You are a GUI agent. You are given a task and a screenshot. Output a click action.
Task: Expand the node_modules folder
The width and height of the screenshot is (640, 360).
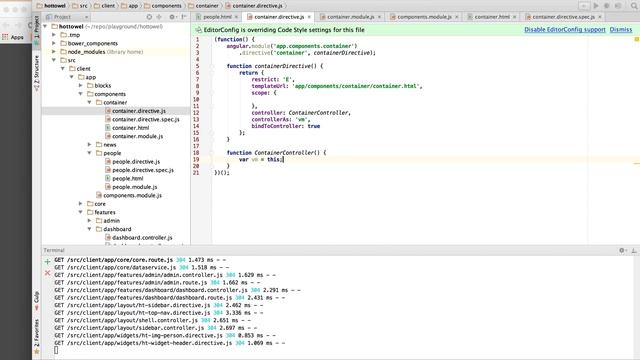(x=54, y=52)
